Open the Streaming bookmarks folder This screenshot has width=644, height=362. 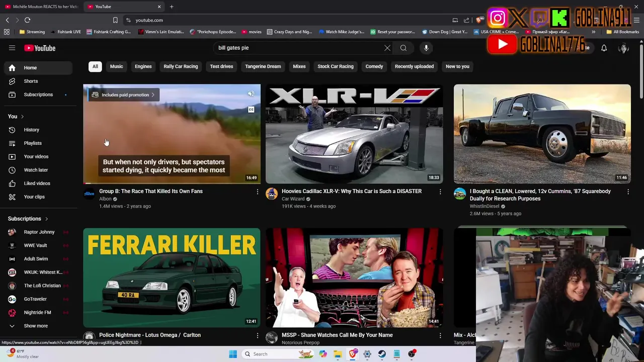[32, 32]
